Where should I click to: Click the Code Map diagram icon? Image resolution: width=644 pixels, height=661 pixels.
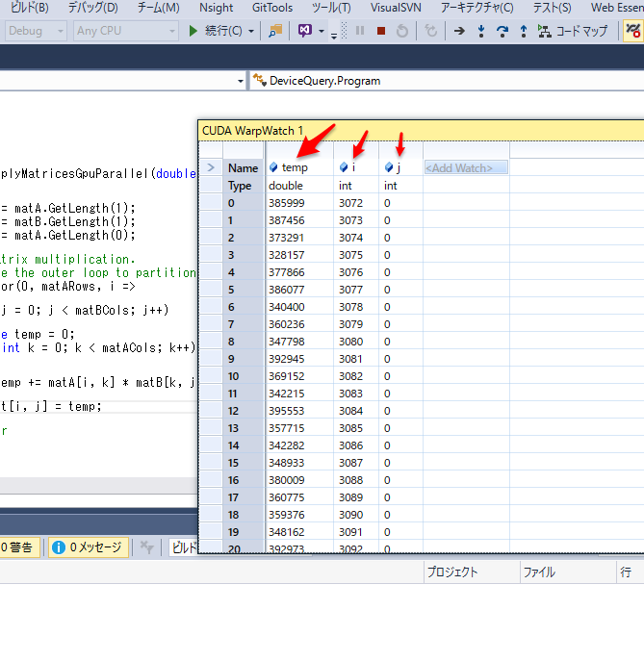point(545,31)
